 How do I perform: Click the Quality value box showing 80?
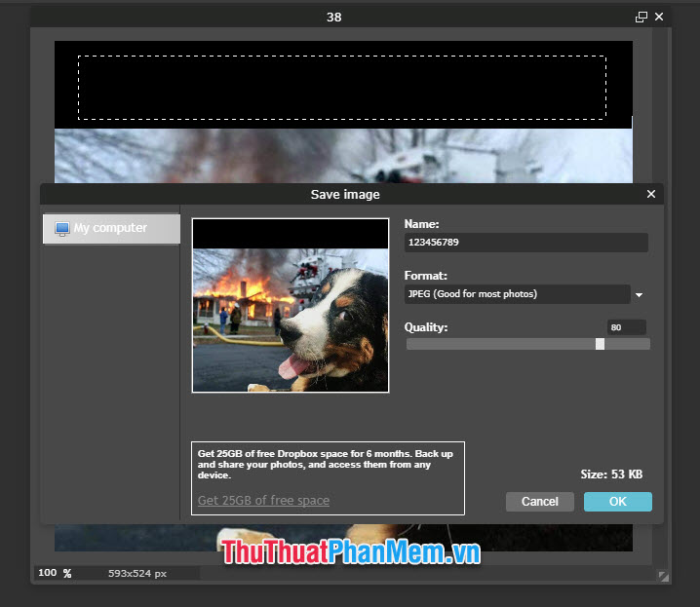click(626, 327)
